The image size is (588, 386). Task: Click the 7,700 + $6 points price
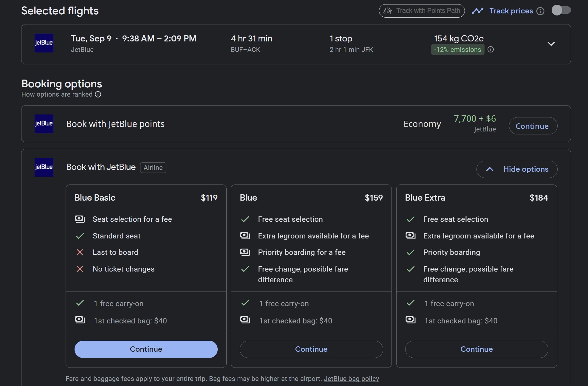pos(475,119)
